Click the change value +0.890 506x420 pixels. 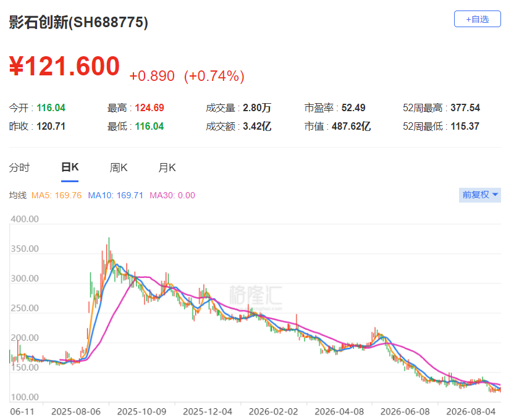pyautogui.click(x=152, y=76)
